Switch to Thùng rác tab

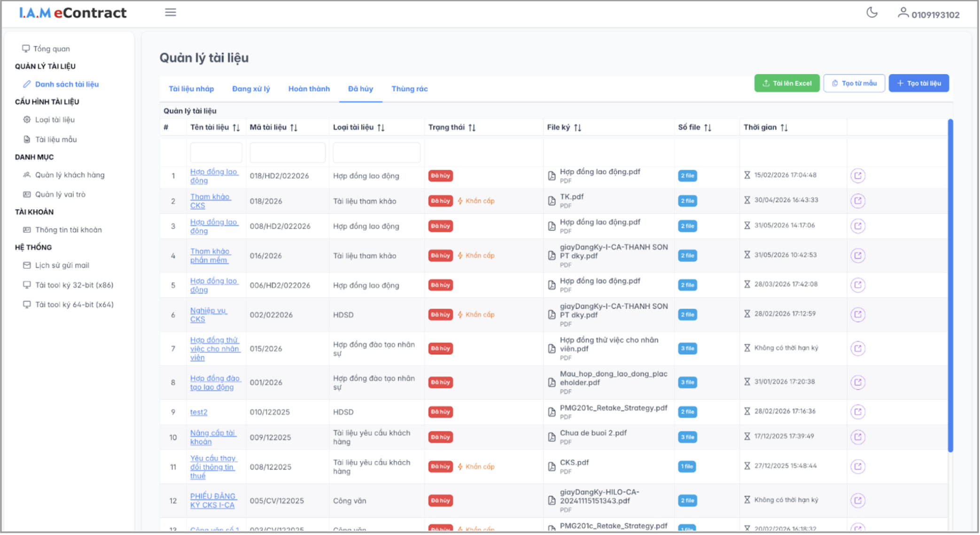(409, 89)
